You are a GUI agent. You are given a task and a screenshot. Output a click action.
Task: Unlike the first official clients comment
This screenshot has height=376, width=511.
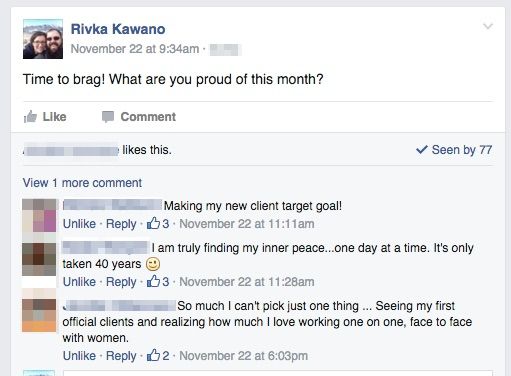[79, 356]
